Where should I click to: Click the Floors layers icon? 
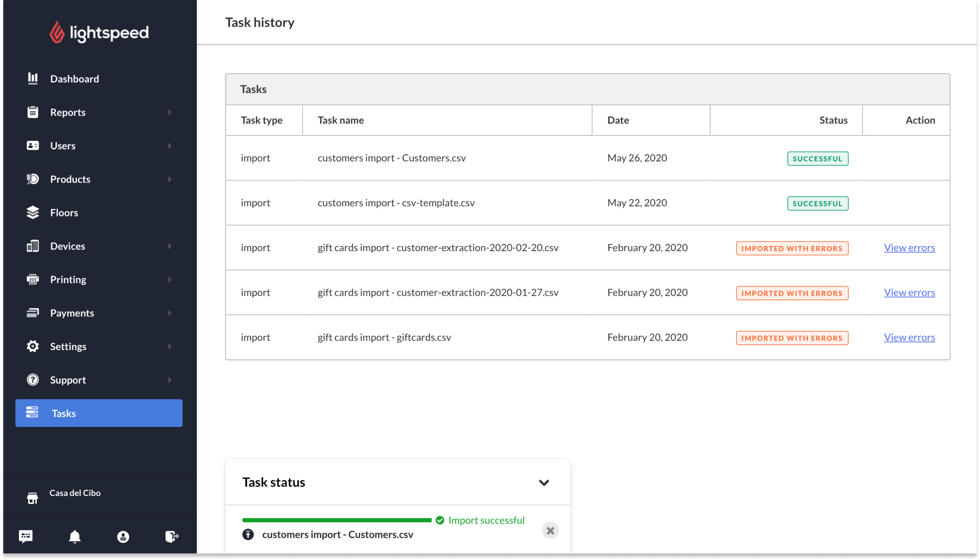click(33, 212)
